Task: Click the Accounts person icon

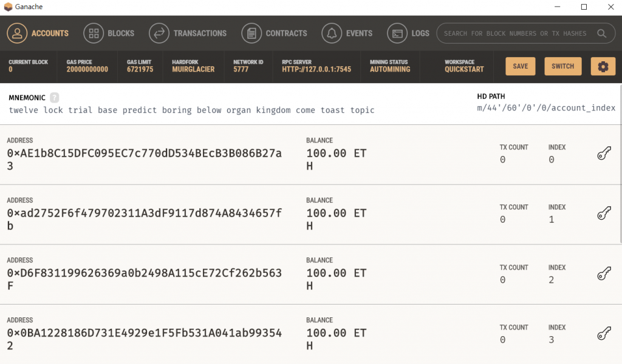Action: 17,33
